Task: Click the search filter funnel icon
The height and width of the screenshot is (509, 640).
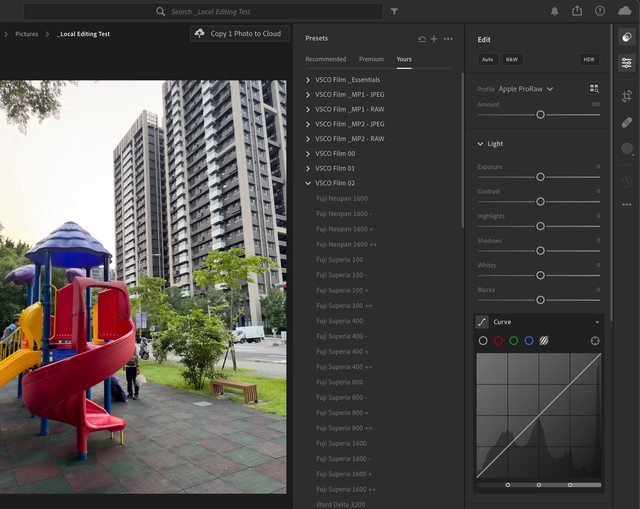Action: [x=394, y=11]
